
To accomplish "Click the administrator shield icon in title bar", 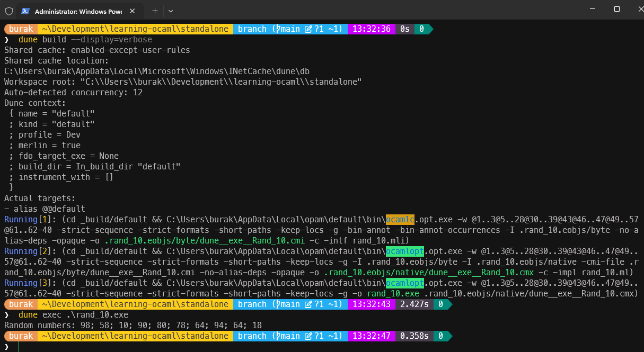I will click(9, 11).
